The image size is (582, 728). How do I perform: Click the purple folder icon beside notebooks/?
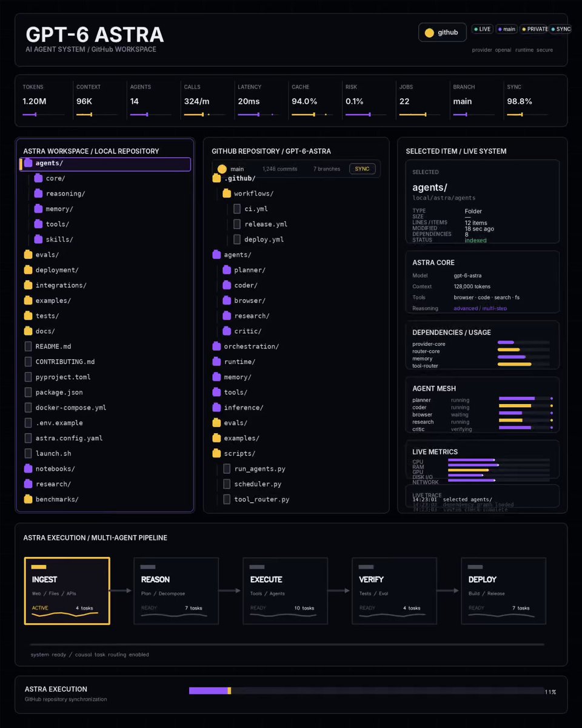pos(28,468)
